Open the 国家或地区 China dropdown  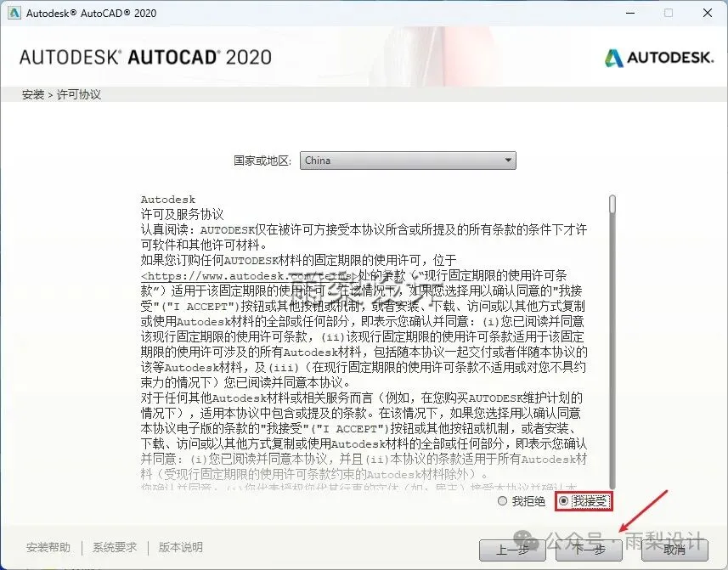click(x=408, y=161)
